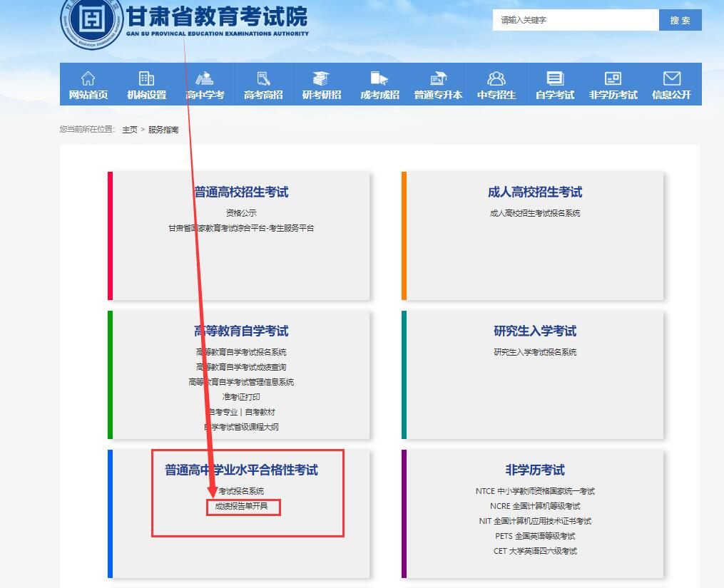Select the 高中学考 navigation icon
This screenshot has height=588, width=724.
pyautogui.click(x=205, y=78)
